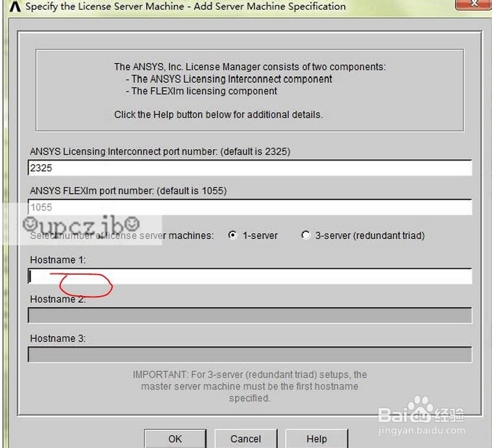The height and width of the screenshot is (448, 492).
Task: Close the Add Server Machine Specification dialog
Action: [473, 4]
